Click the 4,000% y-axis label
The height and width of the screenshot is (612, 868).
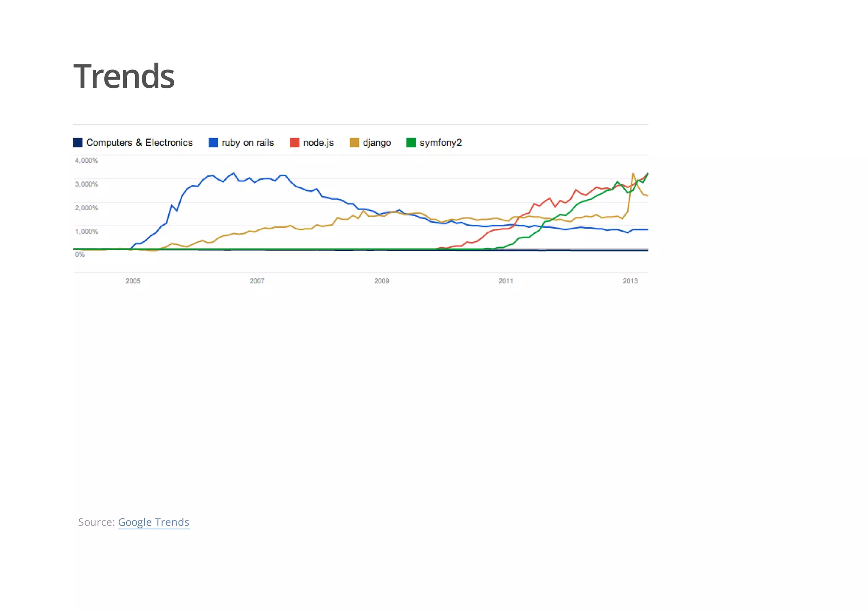86,161
